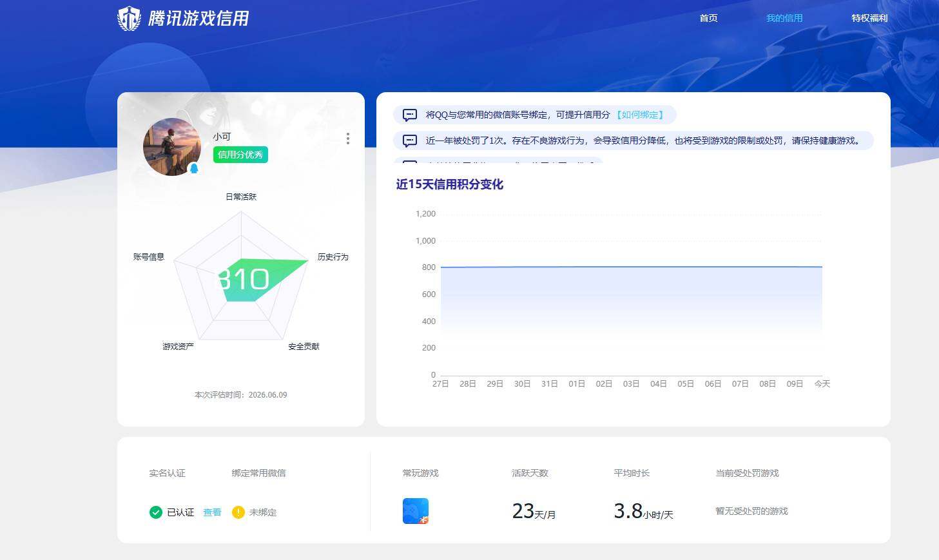Open the three-dot more options menu
Viewport: 939px width, 560px height.
click(x=348, y=139)
